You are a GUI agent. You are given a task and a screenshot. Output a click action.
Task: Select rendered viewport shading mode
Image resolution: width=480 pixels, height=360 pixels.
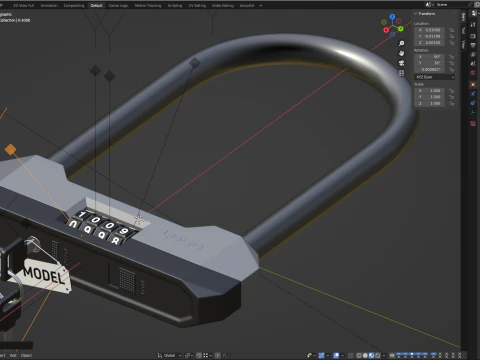click(x=378, y=355)
